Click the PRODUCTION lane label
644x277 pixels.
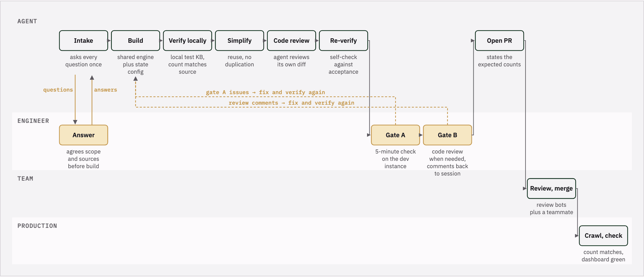pos(37,226)
